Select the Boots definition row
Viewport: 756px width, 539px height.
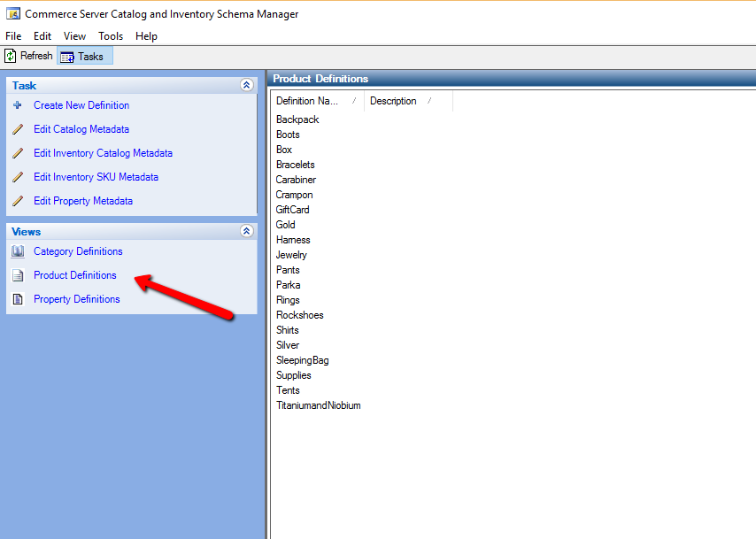click(288, 135)
